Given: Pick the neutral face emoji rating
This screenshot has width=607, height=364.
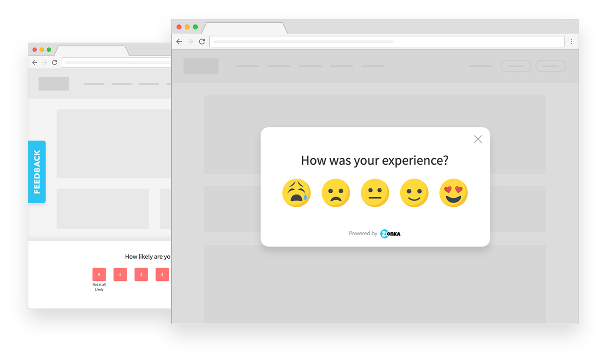Looking at the screenshot, I should point(375,192).
